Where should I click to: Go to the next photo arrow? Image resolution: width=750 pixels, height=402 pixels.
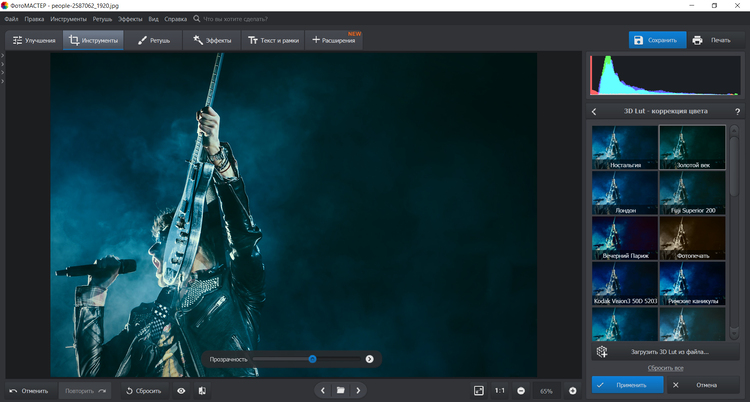(x=359, y=390)
